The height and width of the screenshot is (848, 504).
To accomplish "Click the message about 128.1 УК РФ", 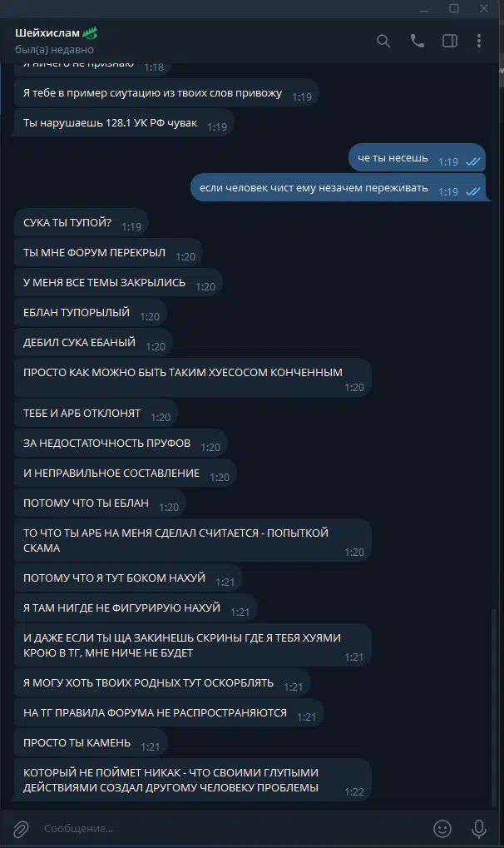I will tap(124, 123).
